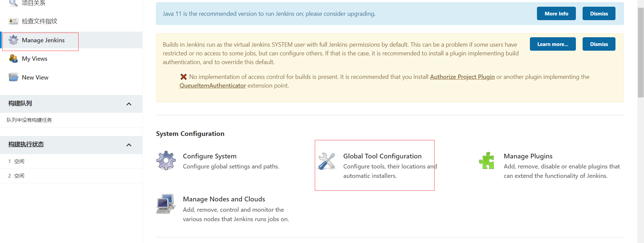Open 项目关系 in the sidebar

pyautogui.click(x=34, y=3)
